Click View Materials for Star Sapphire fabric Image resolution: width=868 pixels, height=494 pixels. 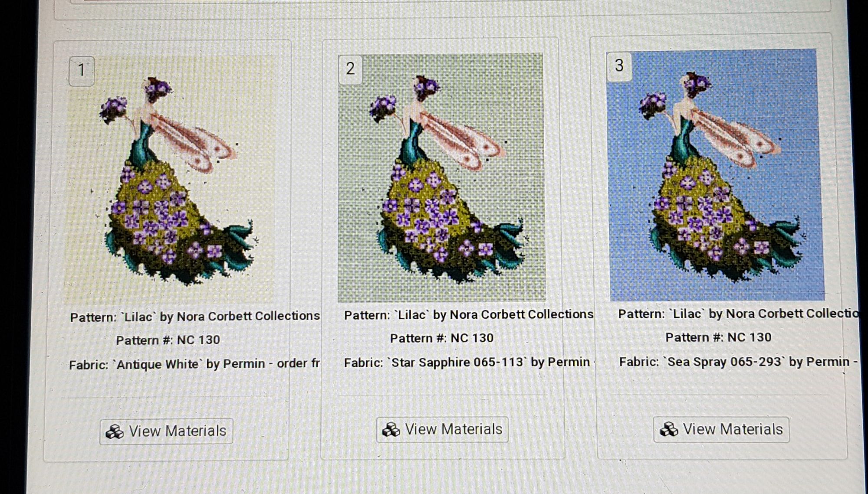[442, 429]
